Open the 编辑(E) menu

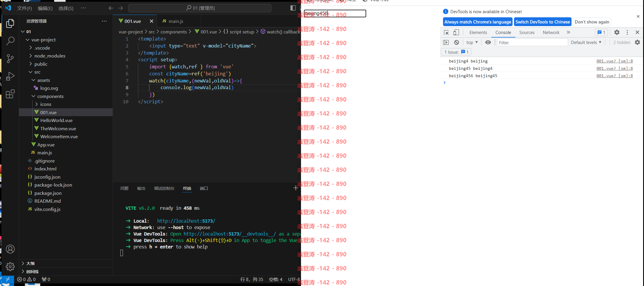coord(45,8)
